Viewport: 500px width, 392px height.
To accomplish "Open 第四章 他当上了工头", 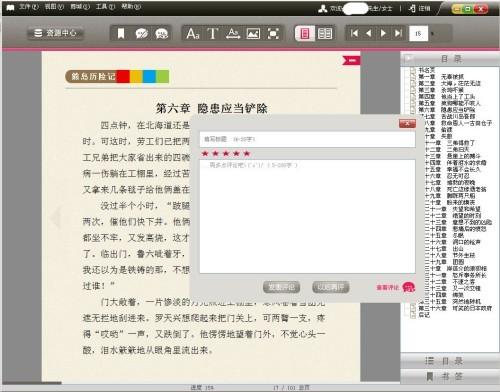I will [447, 97].
